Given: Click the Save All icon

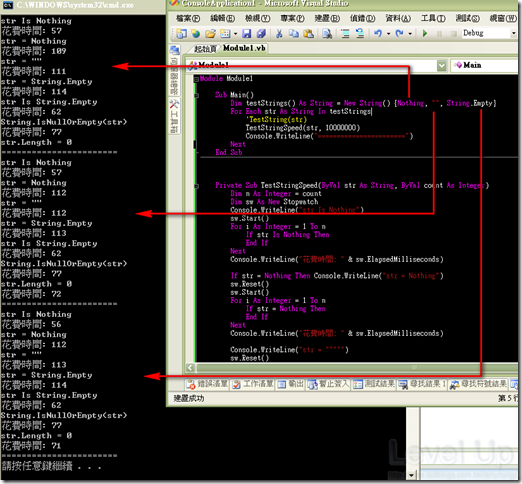Looking at the screenshot, I should click(261, 33).
